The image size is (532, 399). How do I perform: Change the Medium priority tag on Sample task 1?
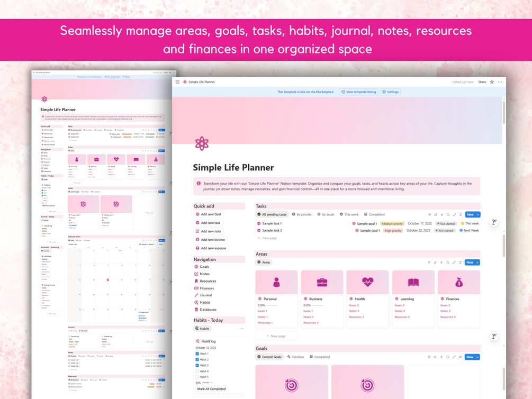tap(392, 224)
